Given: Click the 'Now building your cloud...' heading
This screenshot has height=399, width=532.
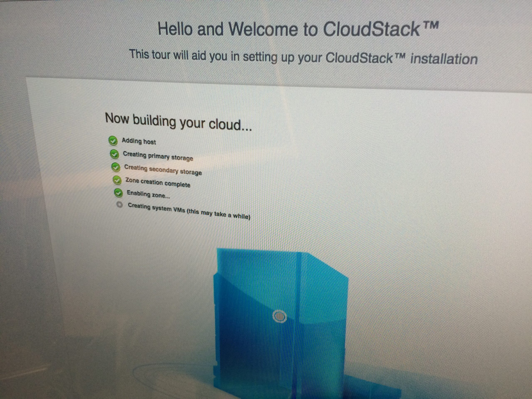Looking at the screenshot, I should click(179, 122).
